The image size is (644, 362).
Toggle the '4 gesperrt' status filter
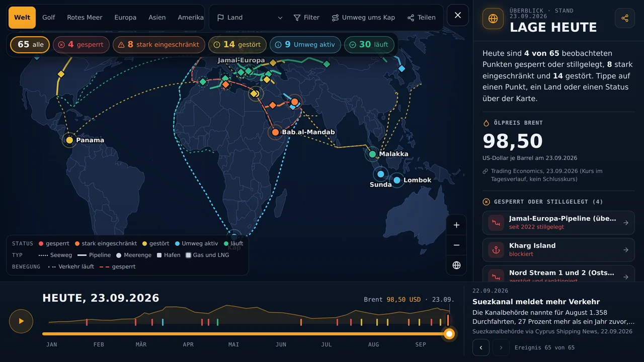(81, 45)
